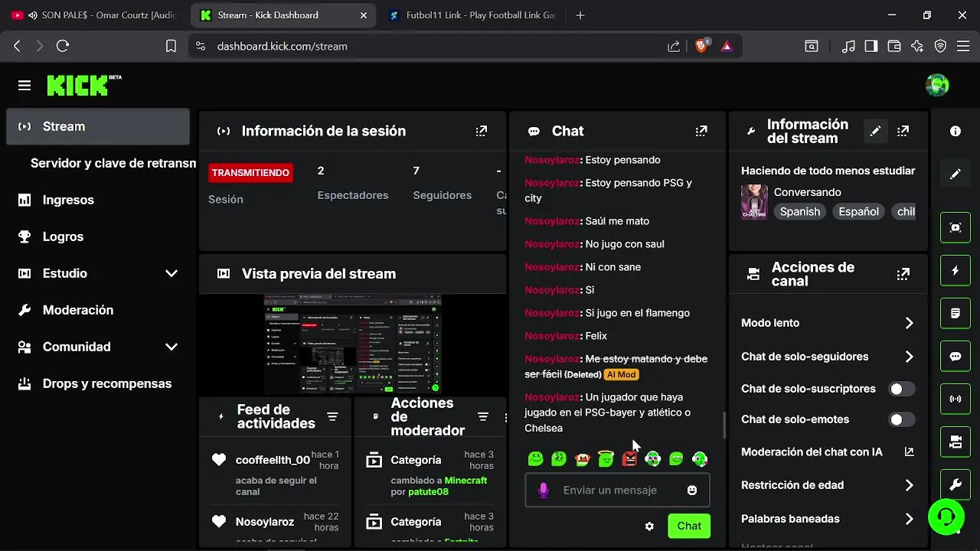This screenshot has width=980, height=551.
Task: Click the patute08 username link
Action: tap(428, 492)
